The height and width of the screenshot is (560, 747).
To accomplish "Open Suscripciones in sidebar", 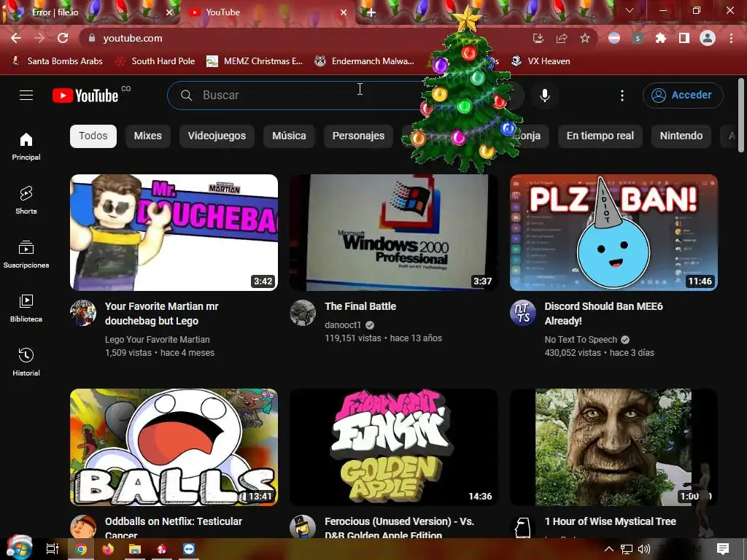I will (26, 254).
